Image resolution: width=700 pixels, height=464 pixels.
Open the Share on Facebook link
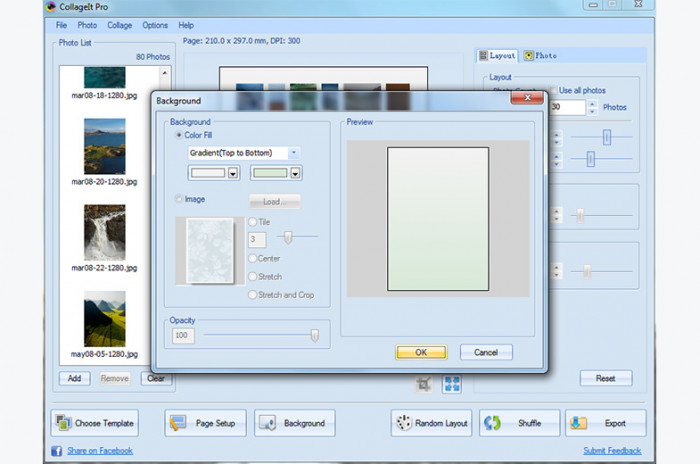pyautogui.click(x=100, y=451)
